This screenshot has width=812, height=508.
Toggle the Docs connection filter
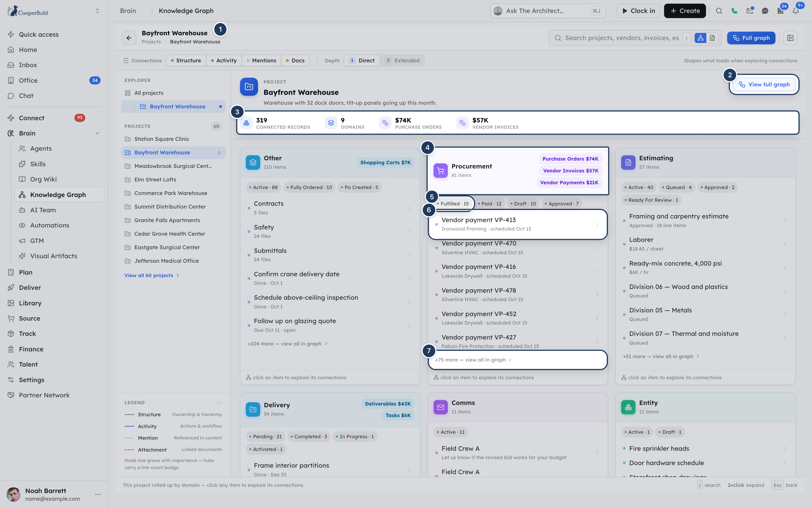(x=295, y=60)
